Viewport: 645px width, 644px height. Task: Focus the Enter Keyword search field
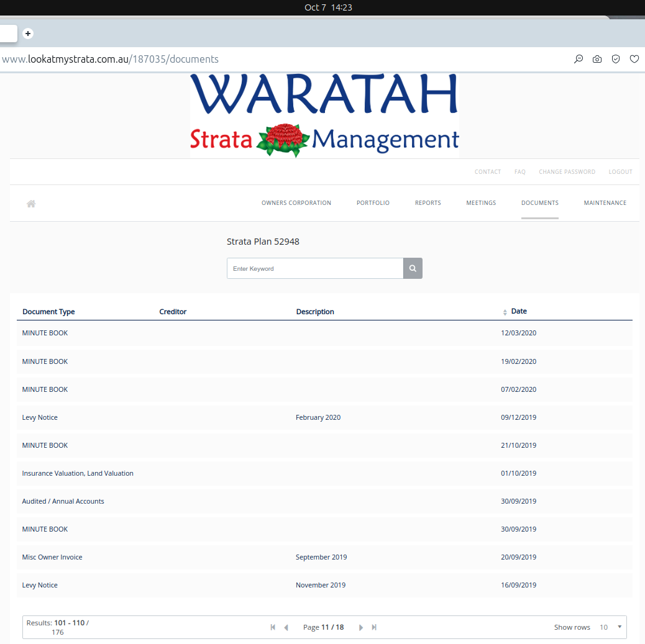(x=315, y=268)
